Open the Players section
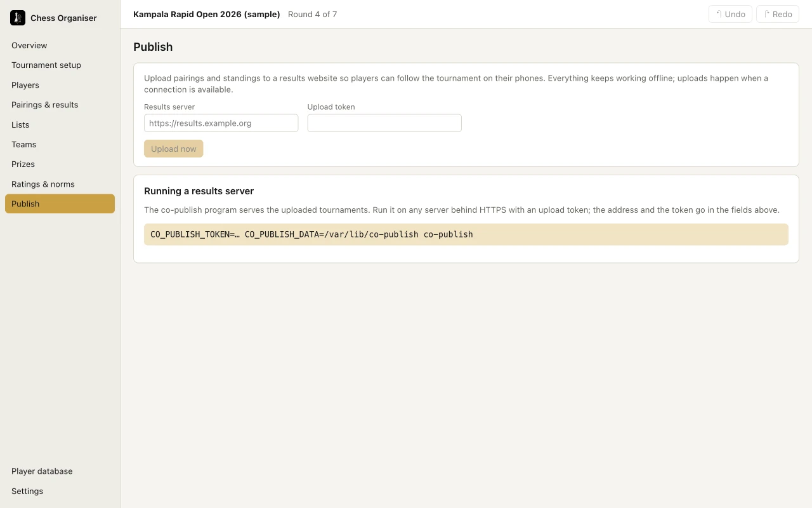This screenshot has width=812, height=508. (x=60, y=85)
